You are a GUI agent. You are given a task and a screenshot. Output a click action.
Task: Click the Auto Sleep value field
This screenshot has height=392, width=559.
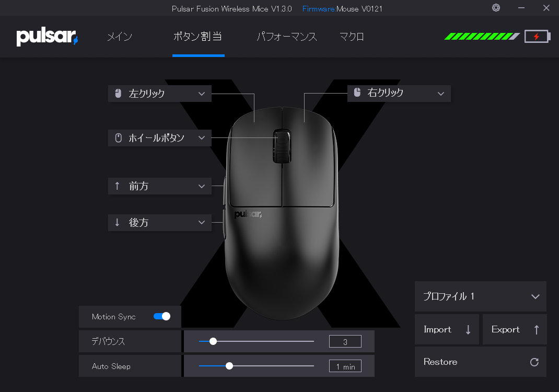pos(345,366)
